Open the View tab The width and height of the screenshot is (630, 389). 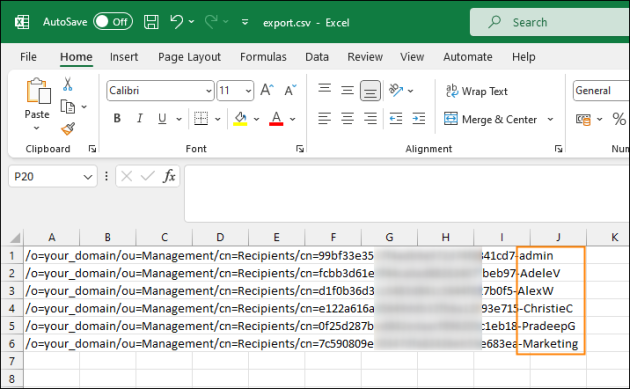tap(412, 57)
